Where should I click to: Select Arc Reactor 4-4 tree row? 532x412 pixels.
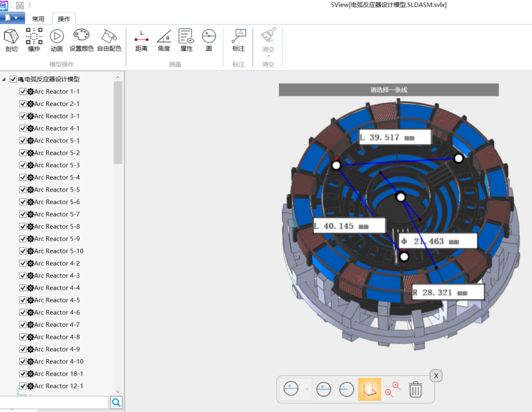click(57, 288)
